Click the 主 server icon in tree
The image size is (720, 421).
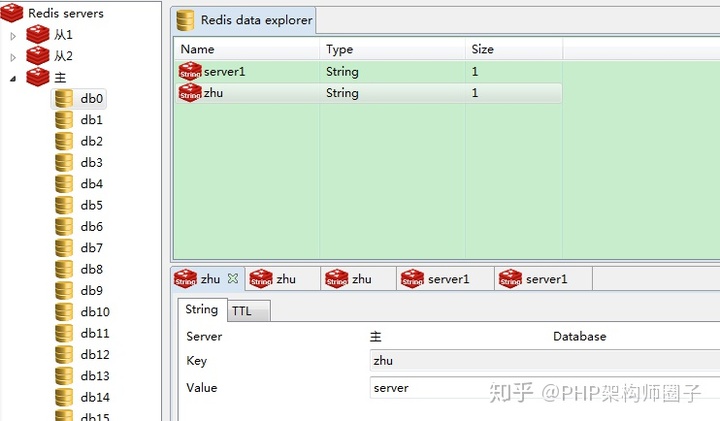pyautogui.click(x=38, y=77)
